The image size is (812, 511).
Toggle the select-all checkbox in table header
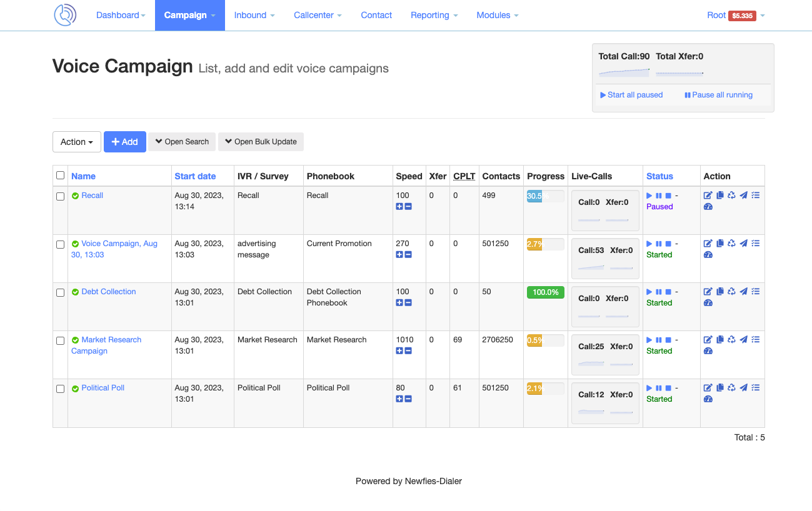[61, 176]
